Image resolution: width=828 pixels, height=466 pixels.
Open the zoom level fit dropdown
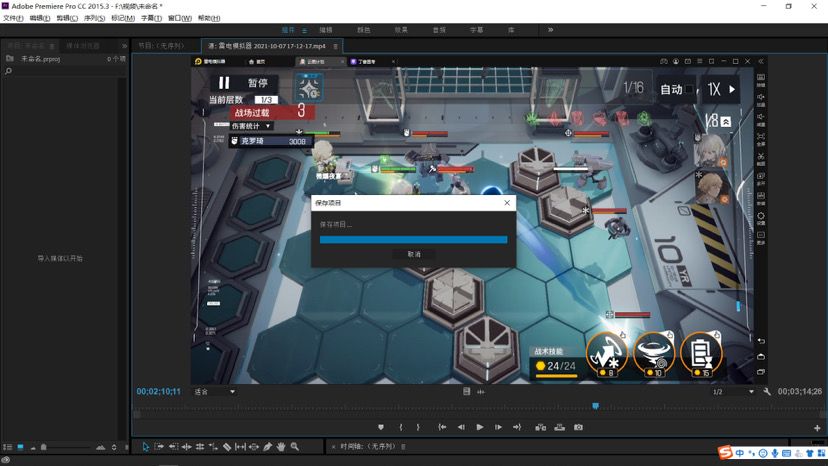tap(214, 392)
